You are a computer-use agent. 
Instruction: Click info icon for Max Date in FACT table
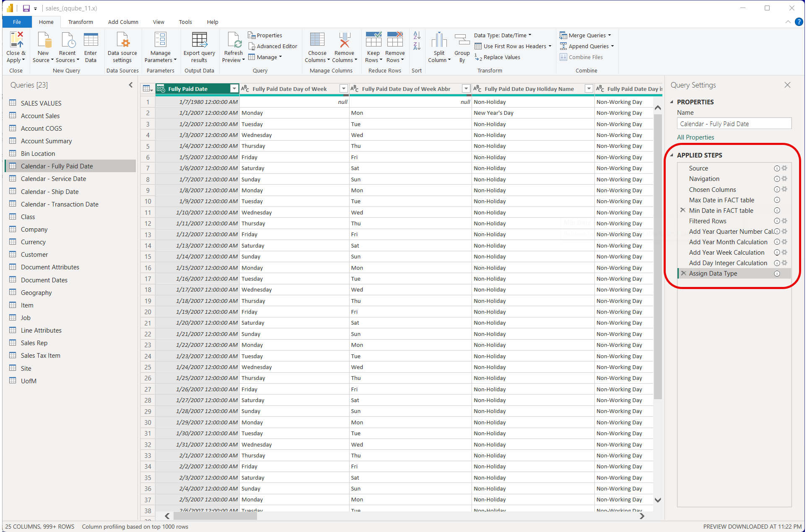click(x=777, y=200)
